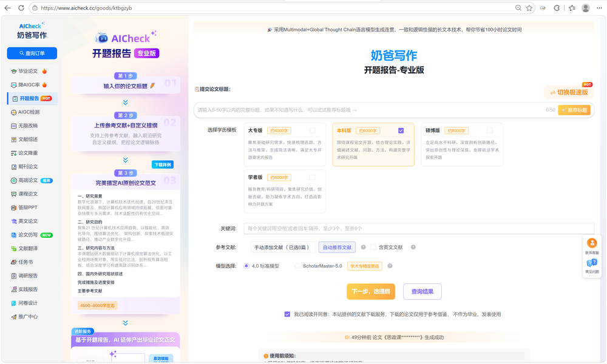Open AIGC检测 in the sidebar
Viewport: 607px width, 364px height.
point(25,112)
